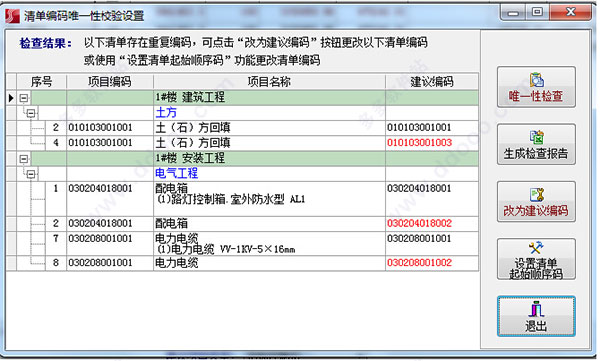
Task: Click the 改为建议编码 wrench icon
Action: (x=536, y=195)
